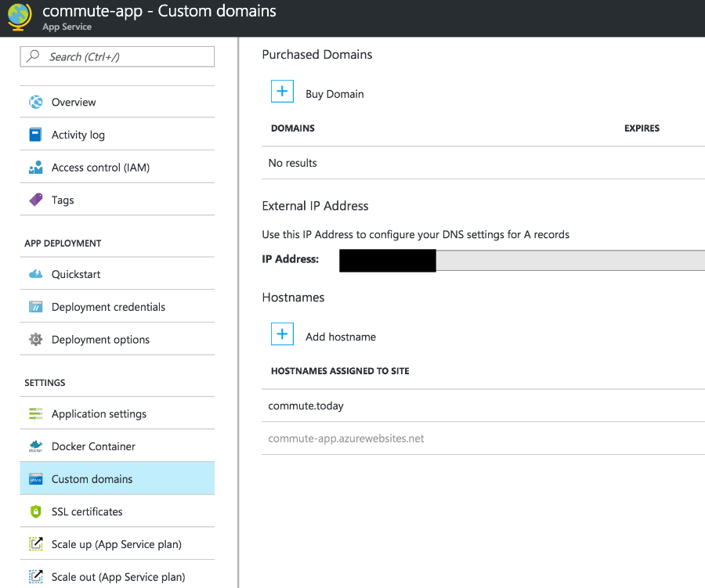The width and height of the screenshot is (705, 588).
Task: Click the Add hostname label
Action: [x=341, y=337]
